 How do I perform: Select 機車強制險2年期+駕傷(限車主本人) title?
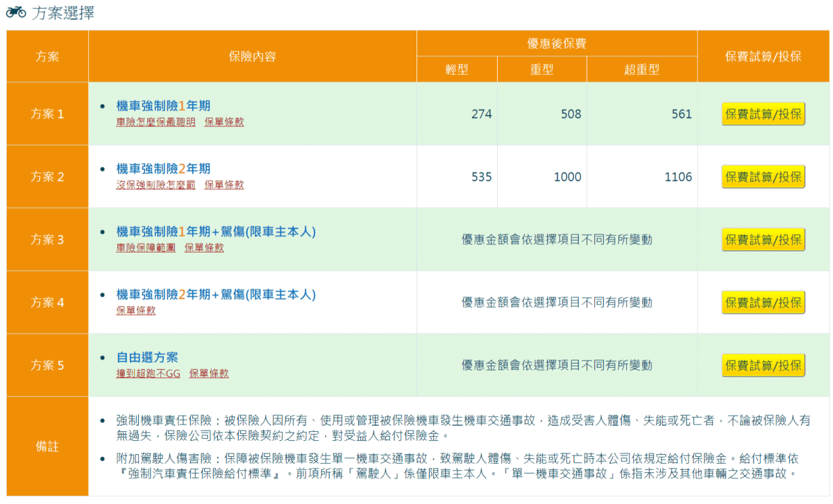click(216, 294)
